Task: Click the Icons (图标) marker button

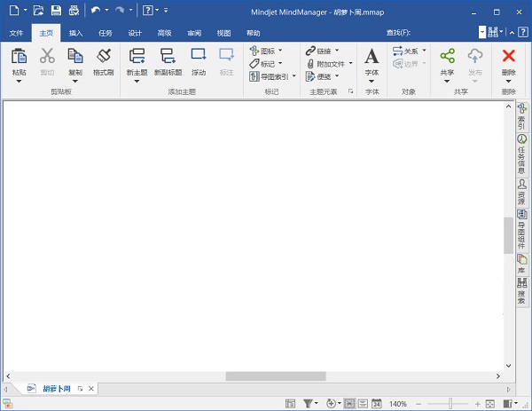Action: (254, 51)
